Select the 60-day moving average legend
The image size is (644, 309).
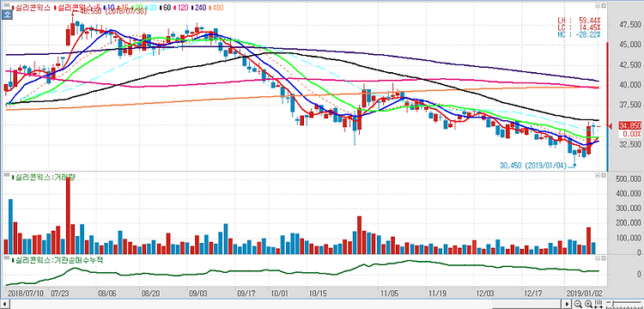[x=165, y=8]
